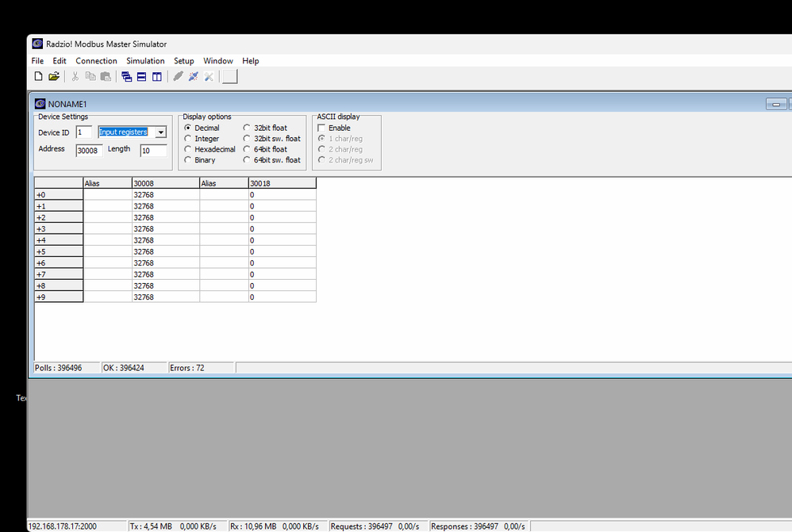Select the +3 row header

(x=59, y=228)
